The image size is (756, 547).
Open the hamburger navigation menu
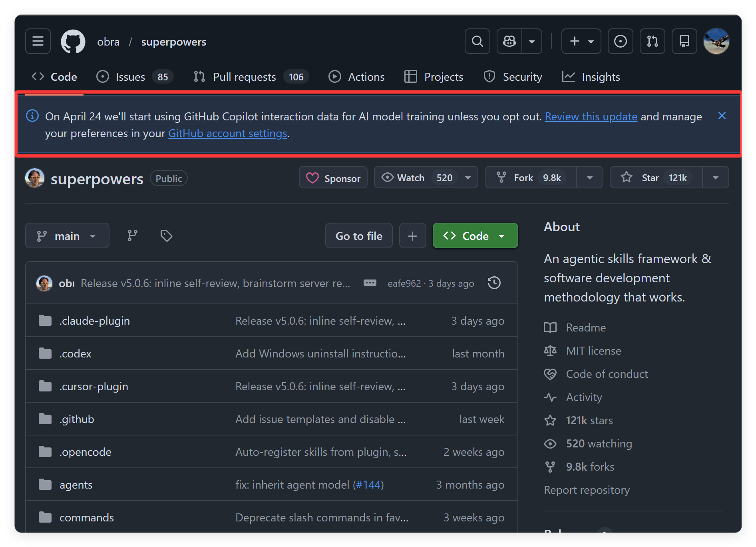38,41
